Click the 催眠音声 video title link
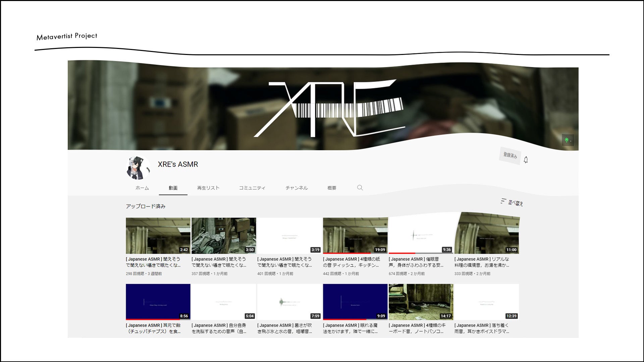This screenshot has height=362, width=644. pos(416,262)
